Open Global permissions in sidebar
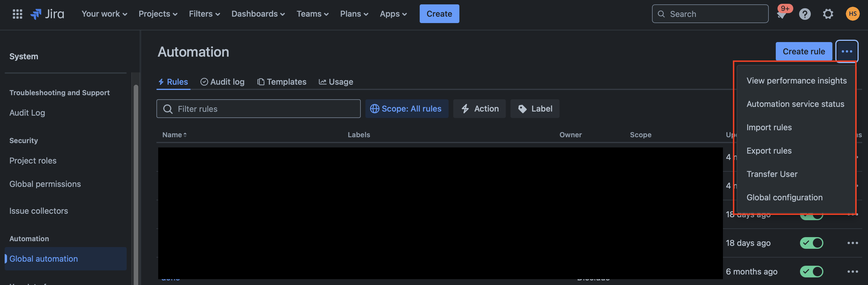This screenshot has width=868, height=285. click(x=45, y=184)
